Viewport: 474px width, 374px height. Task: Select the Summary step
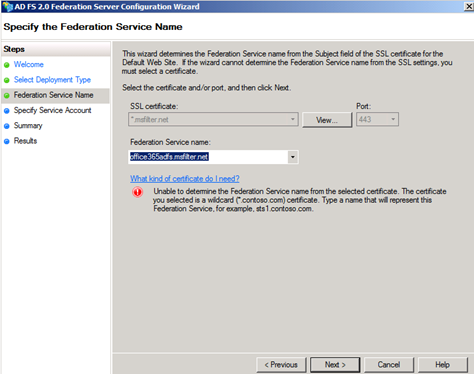pyautogui.click(x=28, y=126)
